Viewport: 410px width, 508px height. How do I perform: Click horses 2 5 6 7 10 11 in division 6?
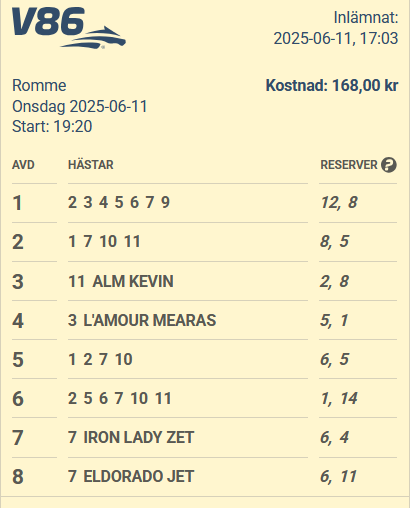(120, 398)
